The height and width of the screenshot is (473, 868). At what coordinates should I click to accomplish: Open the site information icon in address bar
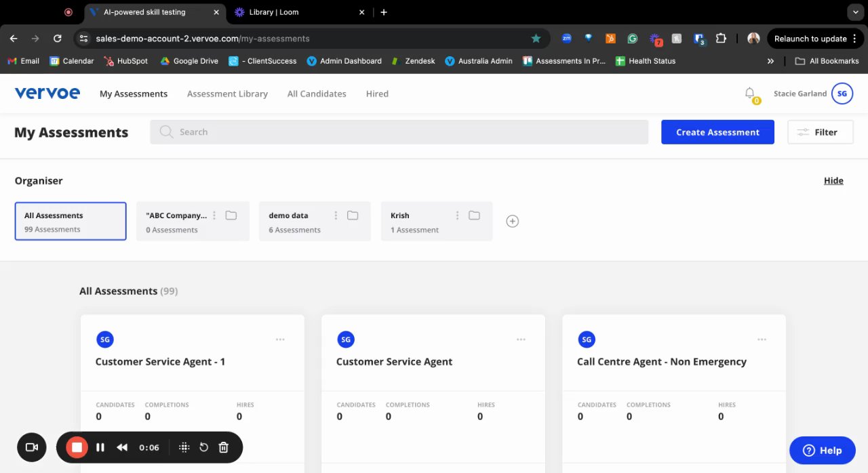click(83, 39)
